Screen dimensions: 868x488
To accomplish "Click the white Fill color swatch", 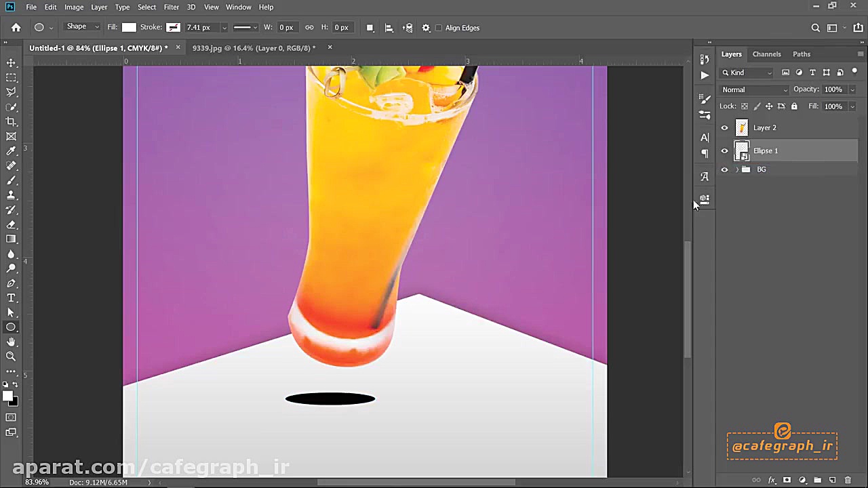I will click(x=129, y=28).
